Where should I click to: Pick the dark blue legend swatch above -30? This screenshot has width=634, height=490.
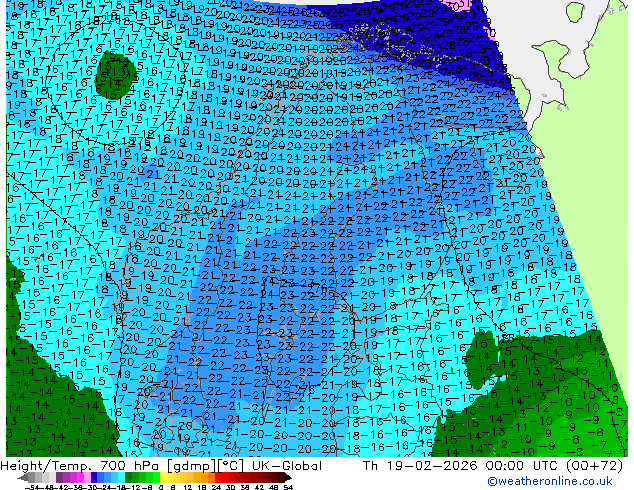pos(94,478)
